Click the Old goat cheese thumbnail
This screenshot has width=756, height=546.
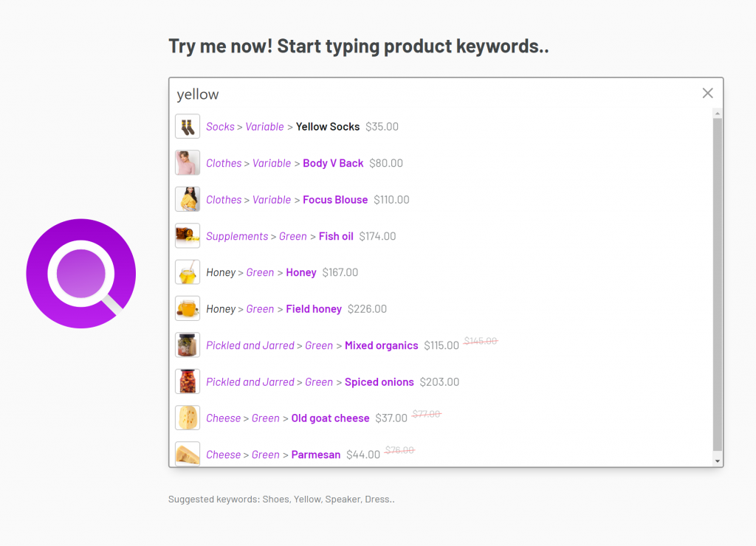pos(188,418)
